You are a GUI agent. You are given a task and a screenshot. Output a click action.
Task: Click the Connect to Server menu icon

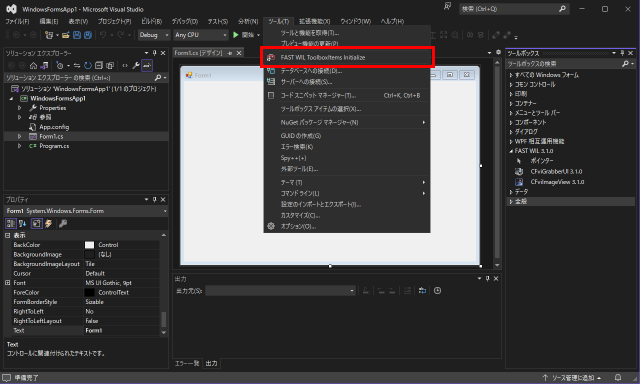tap(271, 82)
